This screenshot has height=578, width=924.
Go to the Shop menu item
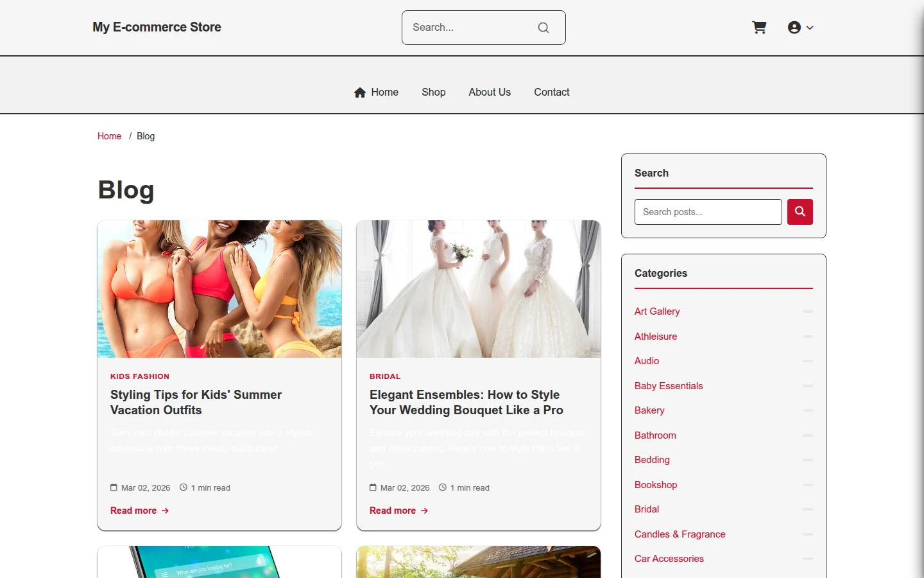pos(434,92)
